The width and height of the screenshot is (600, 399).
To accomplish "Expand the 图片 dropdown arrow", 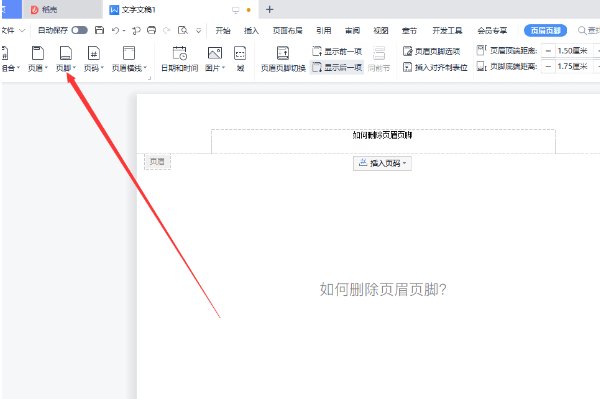I will click(223, 68).
